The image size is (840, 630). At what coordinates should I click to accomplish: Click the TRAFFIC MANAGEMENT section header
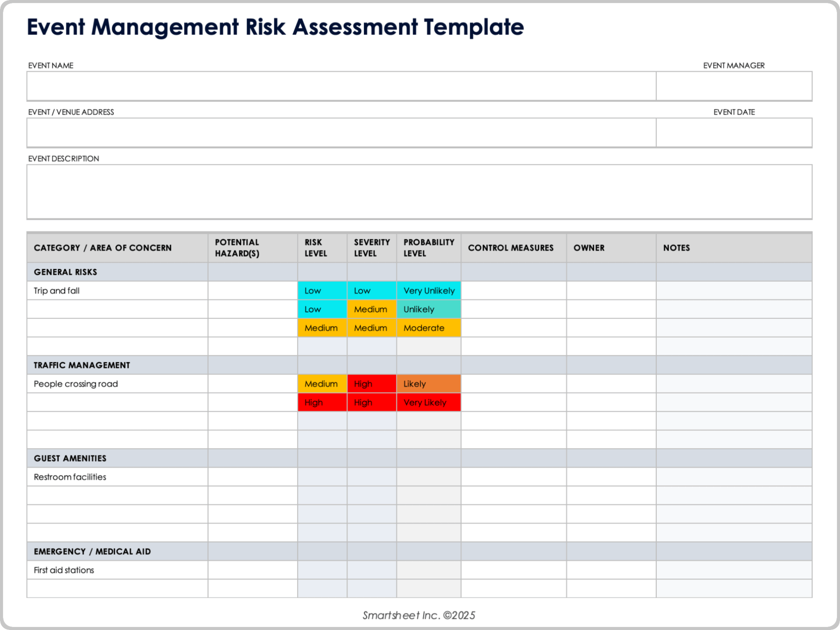[x=81, y=365]
